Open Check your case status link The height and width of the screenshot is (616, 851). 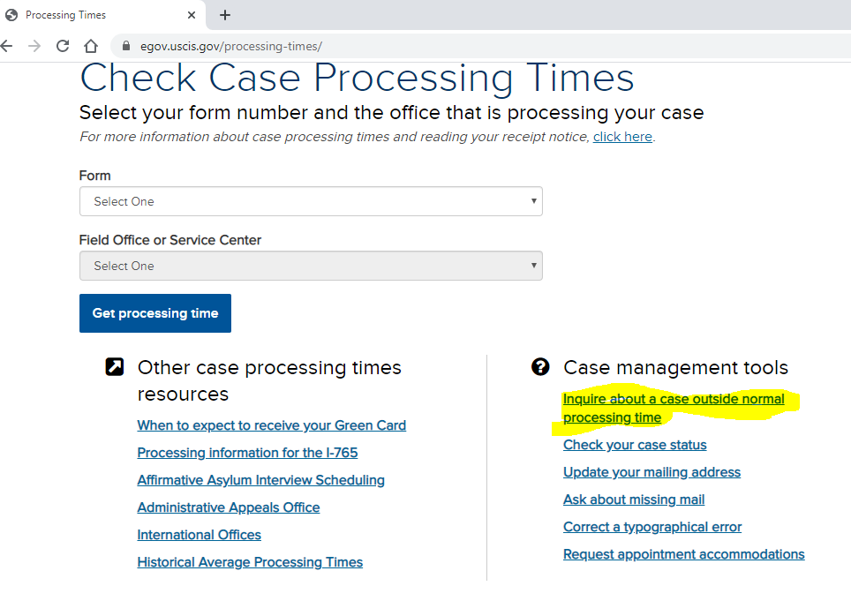(x=635, y=445)
